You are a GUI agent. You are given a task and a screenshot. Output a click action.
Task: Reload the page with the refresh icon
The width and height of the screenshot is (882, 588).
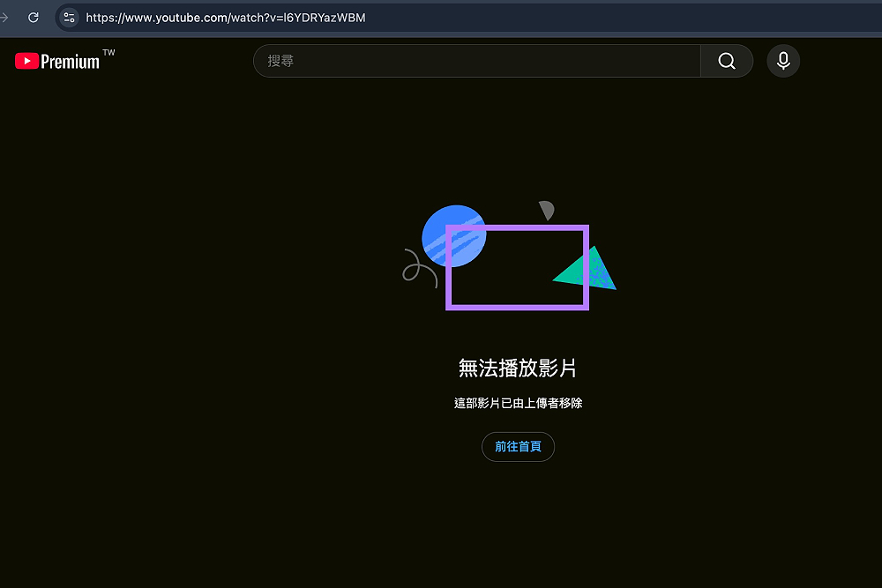point(34,18)
